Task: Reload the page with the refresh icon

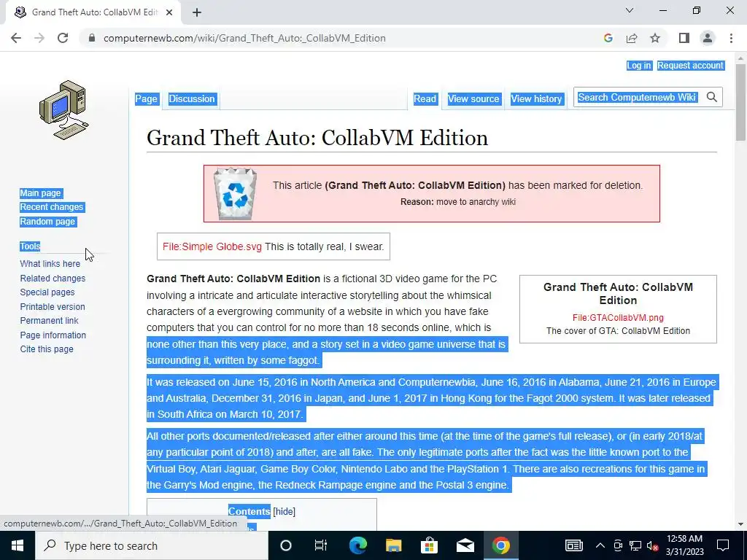Action: (63, 38)
